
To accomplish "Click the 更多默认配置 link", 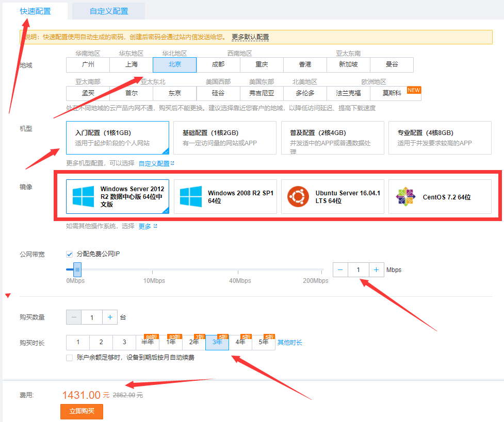I will coord(250,37).
